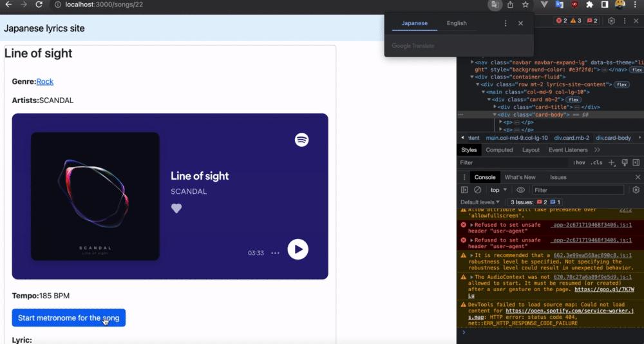Collapse the div card-body DOM node
Screen dimensions: 644x344
click(495, 115)
